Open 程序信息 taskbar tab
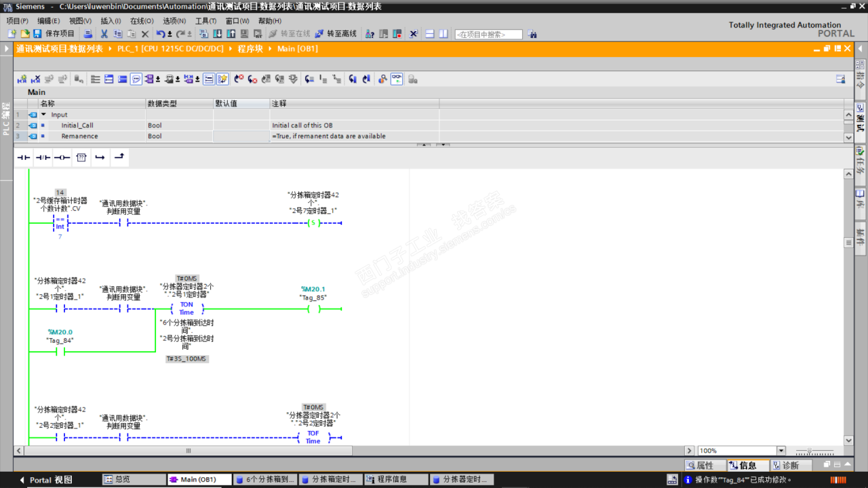The image size is (868, 488). tap(397, 479)
